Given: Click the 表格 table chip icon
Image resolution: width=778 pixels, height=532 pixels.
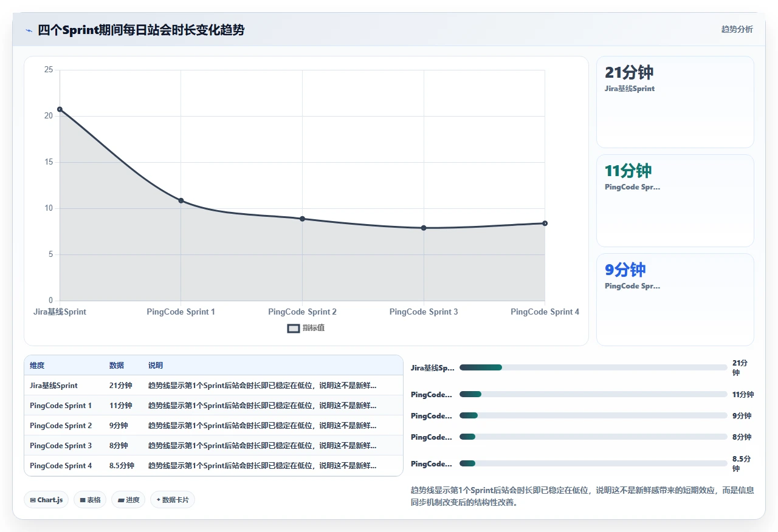Looking at the screenshot, I should pyautogui.click(x=83, y=500).
